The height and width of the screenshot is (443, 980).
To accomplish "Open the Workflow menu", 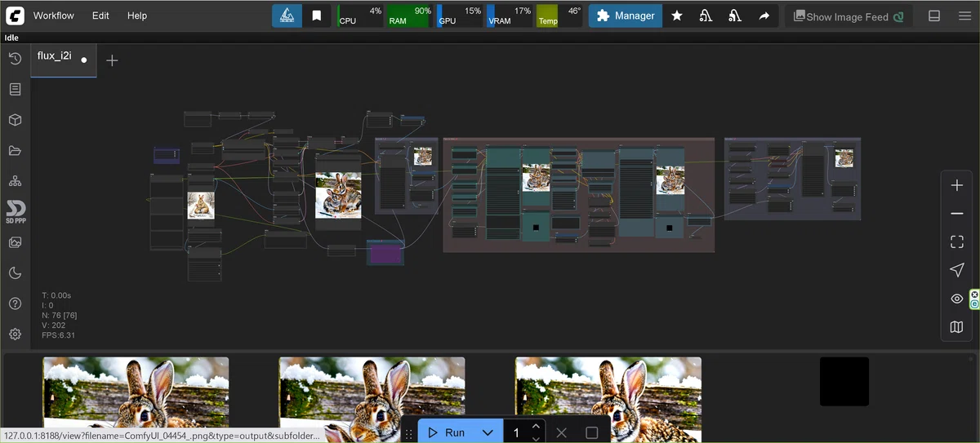I will 54,16.
